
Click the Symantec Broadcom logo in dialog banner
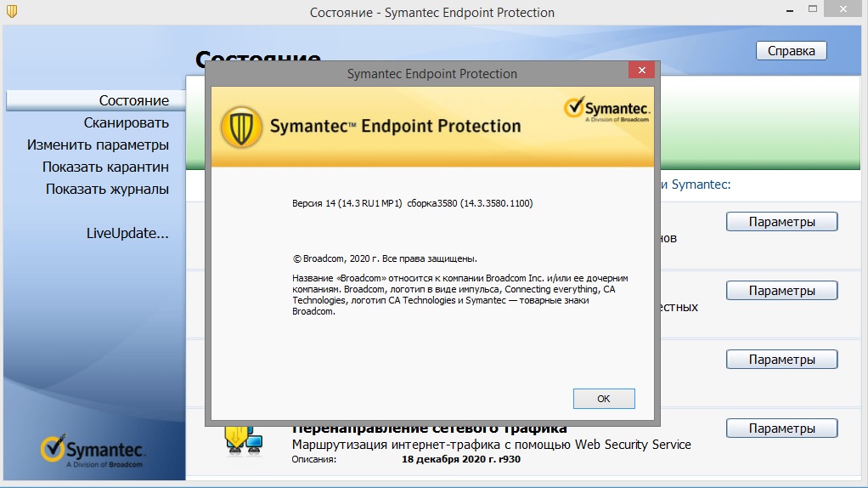(x=606, y=109)
